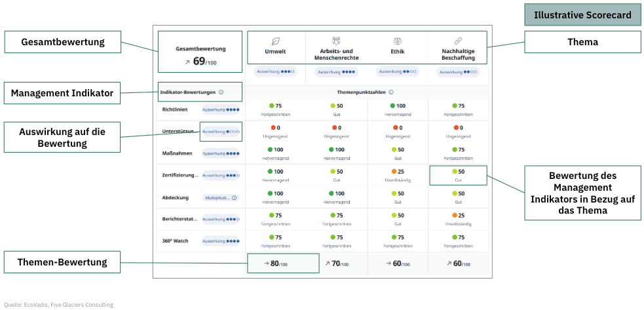Click the info icon in the Abdeckung Multiplikator badge
The height and width of the screenshot is (310, 644).
(234, 197)
